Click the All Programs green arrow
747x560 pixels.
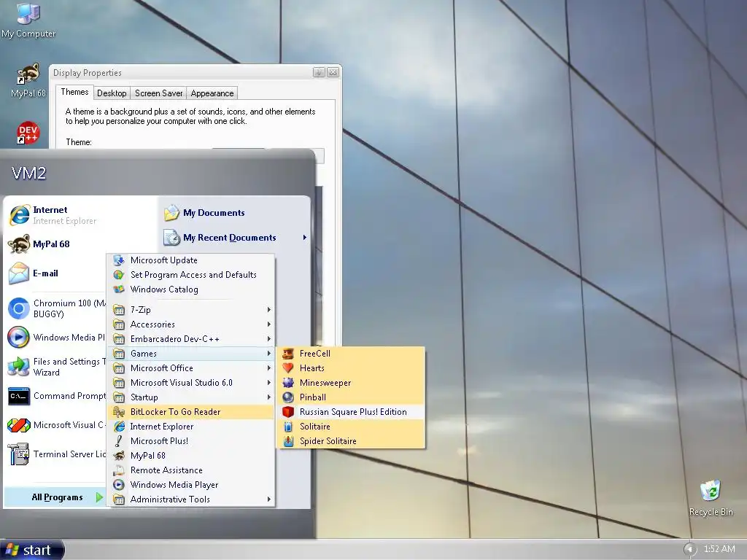pos(99,497)
